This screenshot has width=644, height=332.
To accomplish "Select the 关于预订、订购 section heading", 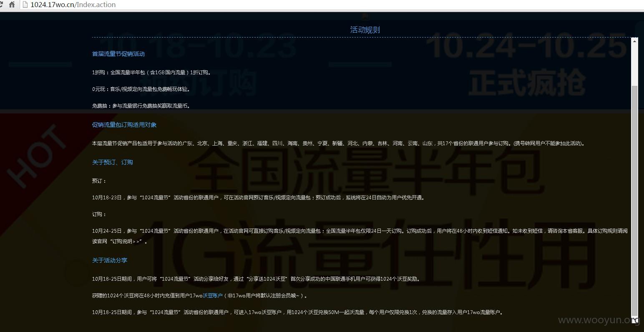I will (x=113, y=162).
